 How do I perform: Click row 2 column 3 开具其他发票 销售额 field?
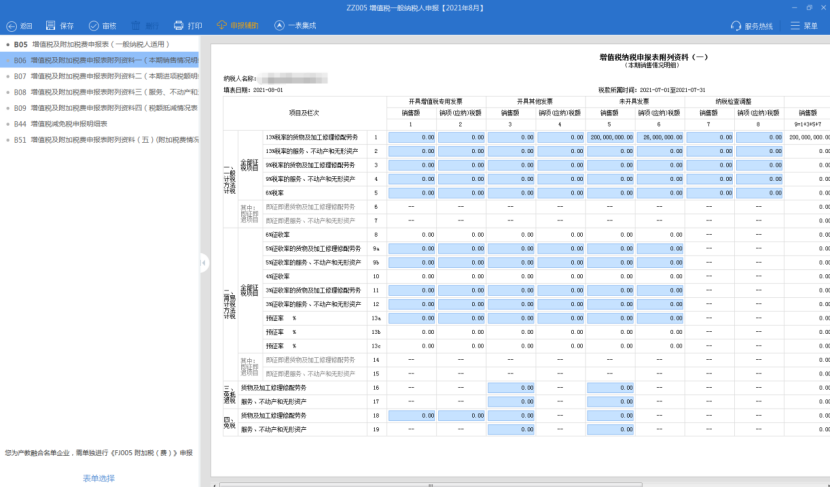[x=511, y=151]
